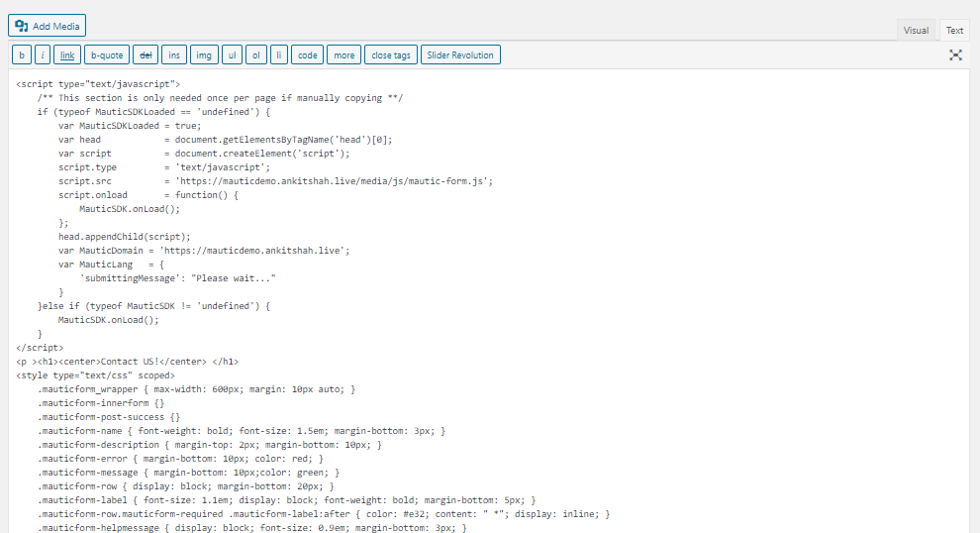
Task: Click the text 'var MauticSDKLoaded = true;'
Action: coord(130,126)
